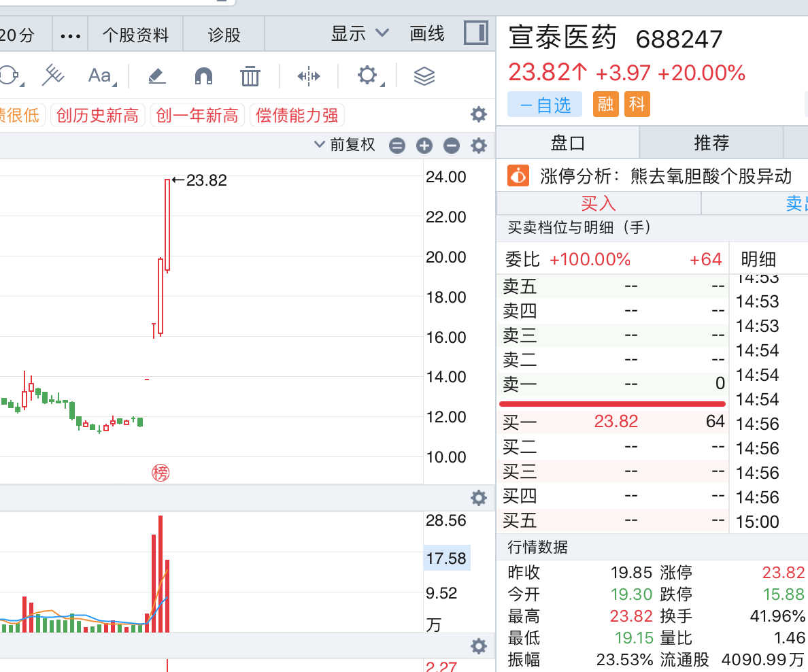This screenshot has height=672, width=808.
Task: Click the red 买入 buy button
Action: pos(599,203)
